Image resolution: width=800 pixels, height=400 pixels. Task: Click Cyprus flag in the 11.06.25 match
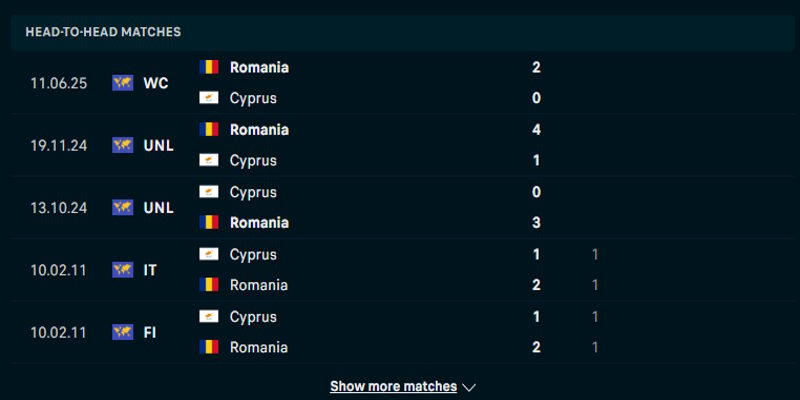[x=209, y=98]
